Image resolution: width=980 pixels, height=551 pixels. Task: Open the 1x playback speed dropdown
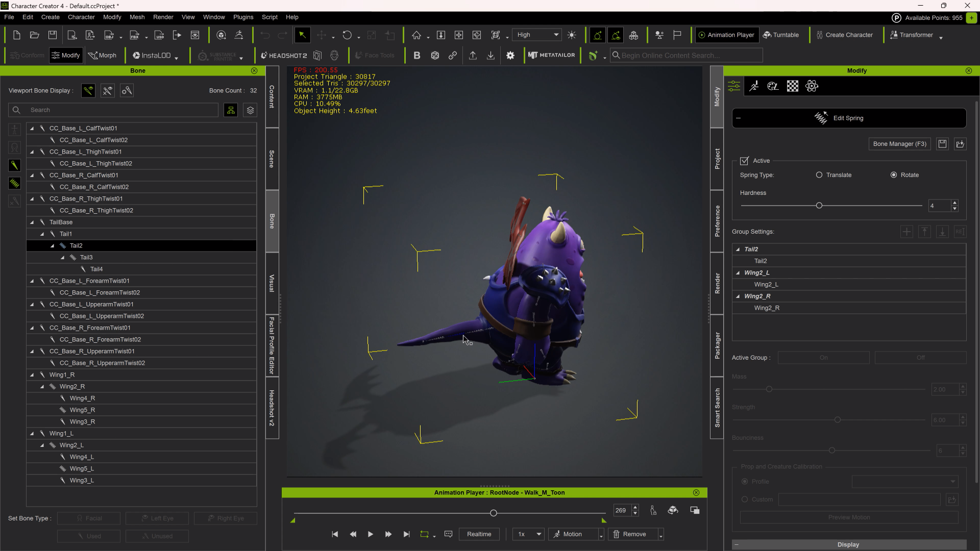pyautogui.click(x=529, y=534)
